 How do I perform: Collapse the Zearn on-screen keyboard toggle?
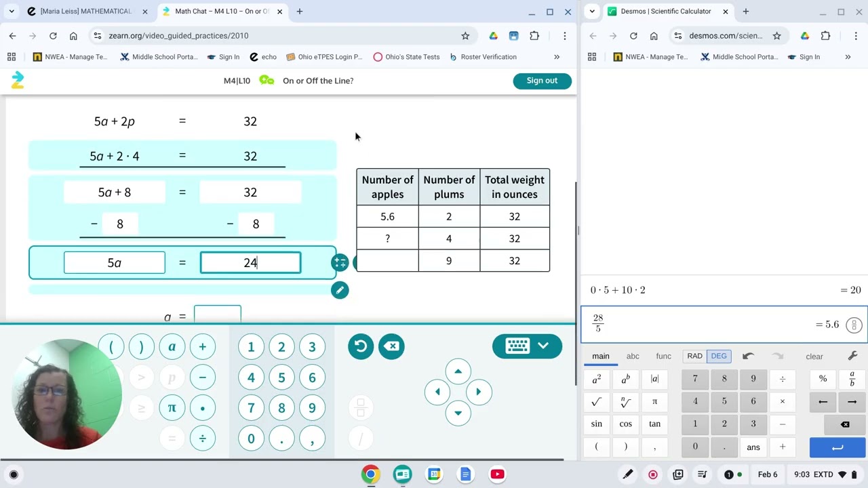527,346
